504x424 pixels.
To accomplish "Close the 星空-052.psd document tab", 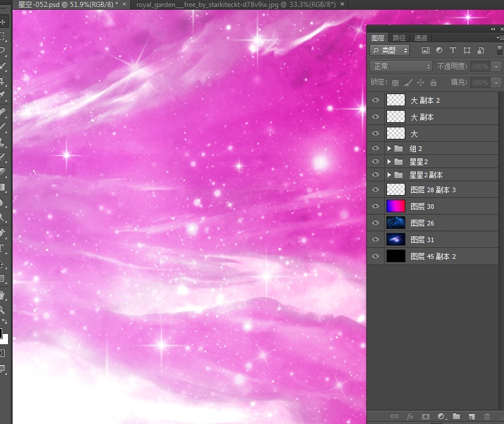I will (x=124, y=4).
